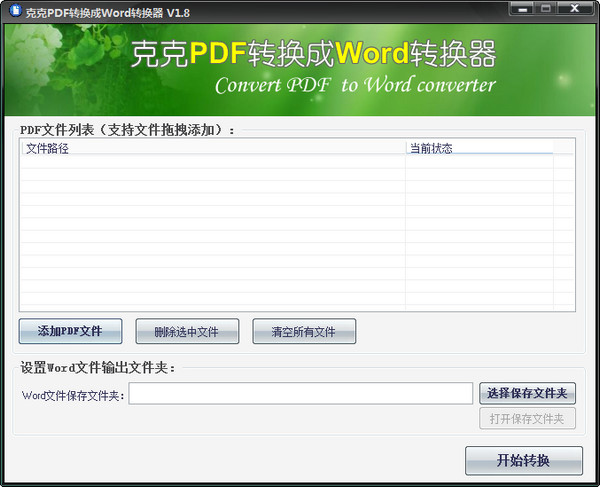Focus the Word文件保存文件夹 input field

(301, 393)
